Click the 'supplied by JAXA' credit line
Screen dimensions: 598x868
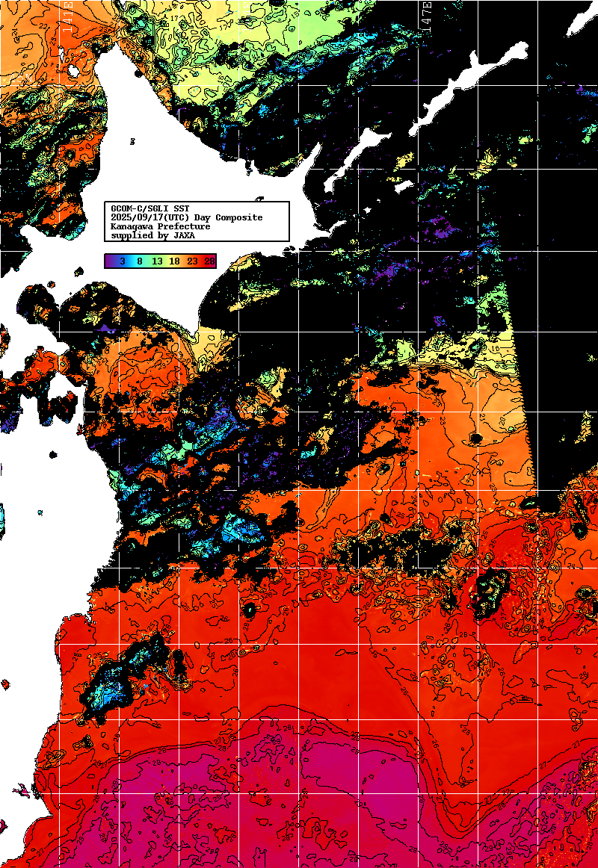(152, 235)
